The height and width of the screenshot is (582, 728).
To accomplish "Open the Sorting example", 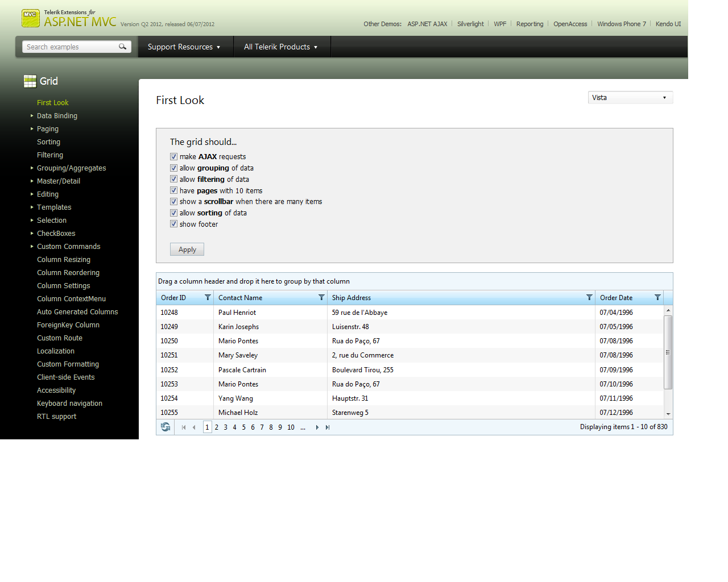I will 48,142.
